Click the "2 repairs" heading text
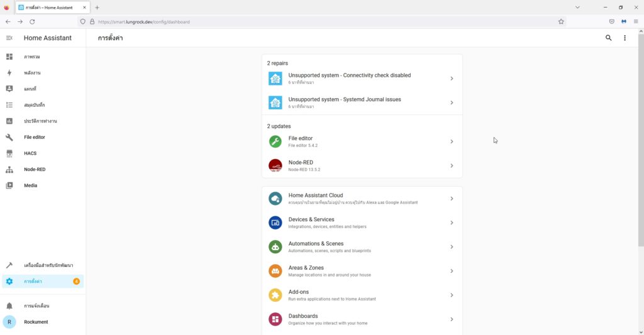This screenshot has height=335, width=644. click(x=277, y=63)
